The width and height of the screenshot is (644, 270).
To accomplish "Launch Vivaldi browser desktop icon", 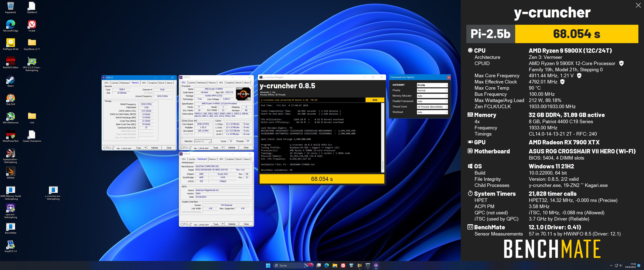I will (32, 26).
